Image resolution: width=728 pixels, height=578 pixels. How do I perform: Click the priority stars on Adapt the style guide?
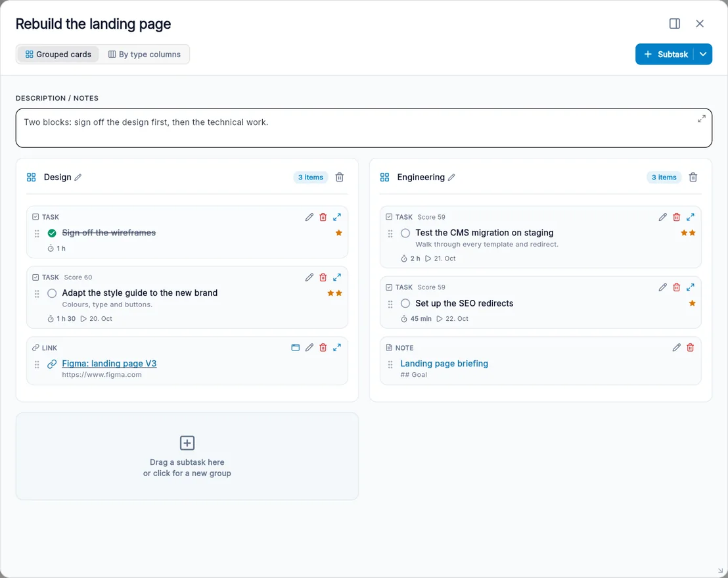(334, 293)
